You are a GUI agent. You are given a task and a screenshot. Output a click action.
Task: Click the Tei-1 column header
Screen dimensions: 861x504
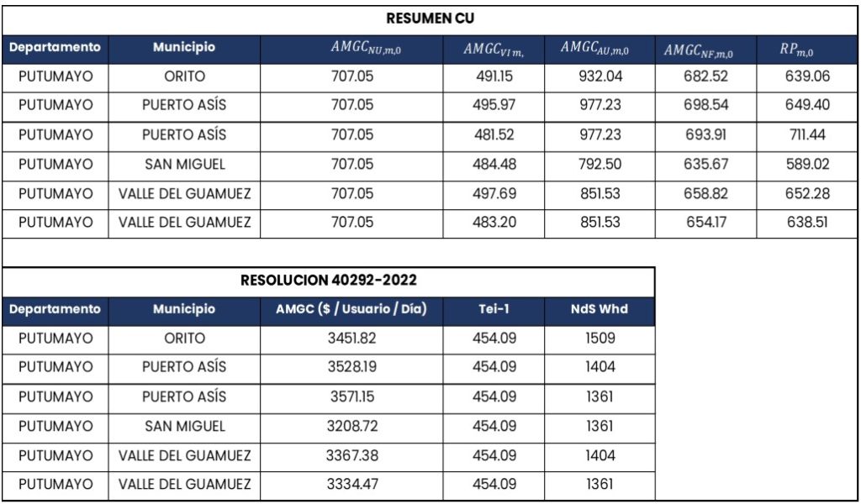(x=494, y=309)
